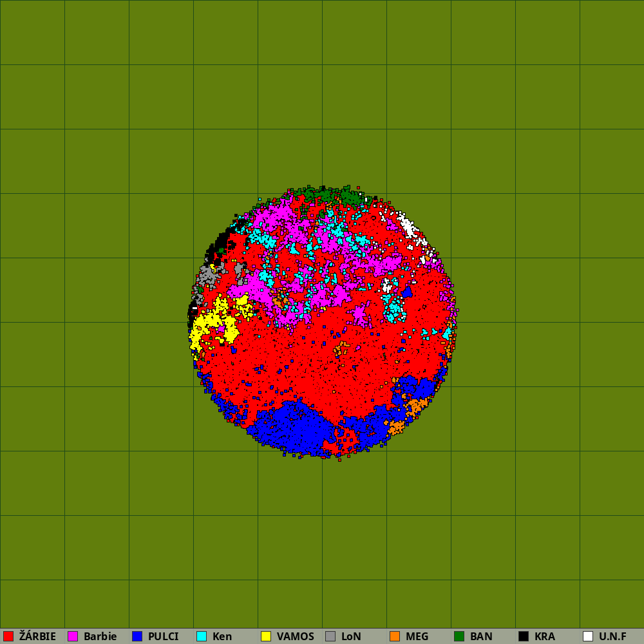Click the gray LoN legend swatch

(330, 636)
